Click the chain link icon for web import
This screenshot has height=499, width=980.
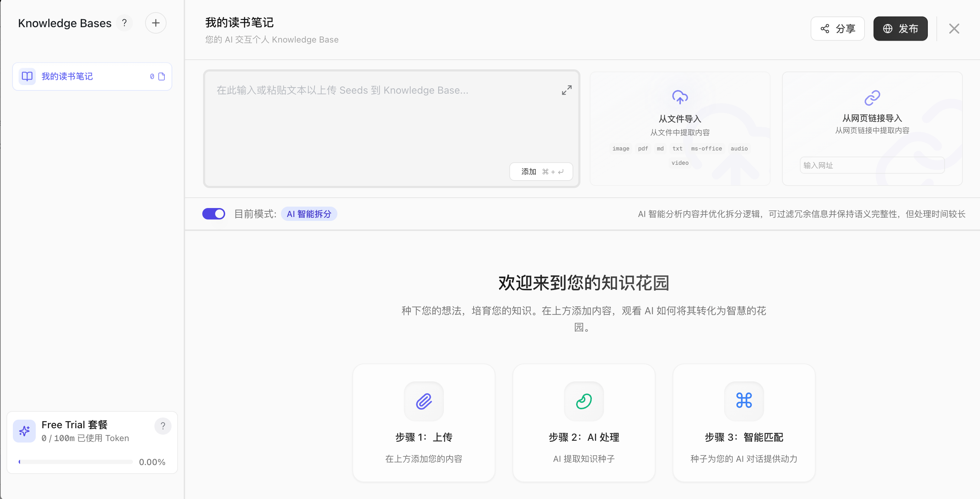click(872, 98)
